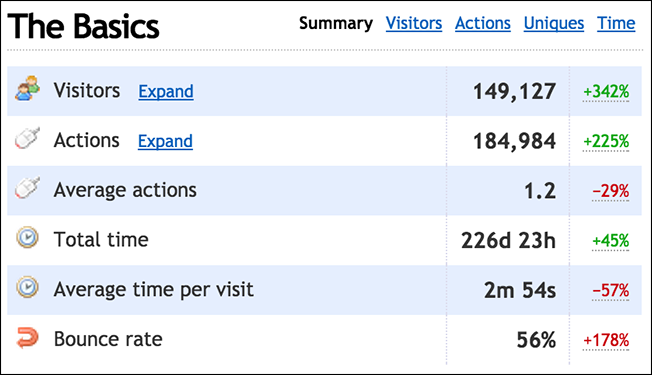Select the Summary tab
The width and height of the screenshot is (652, 375).
[336, 23]
